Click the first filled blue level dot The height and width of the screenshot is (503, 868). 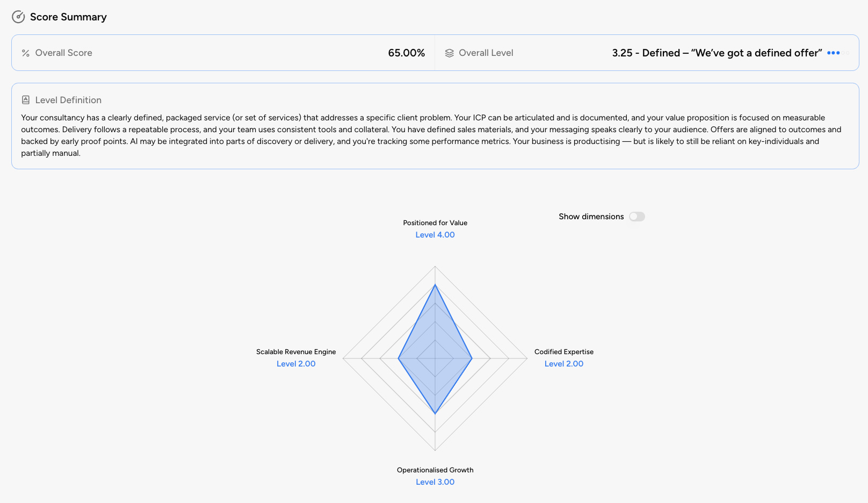click(829, 53)
